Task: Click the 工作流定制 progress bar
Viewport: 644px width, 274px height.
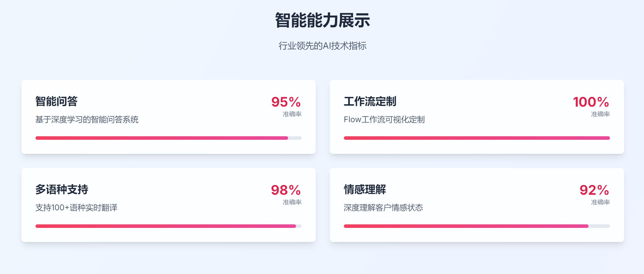Action: [x=477, y=138]
